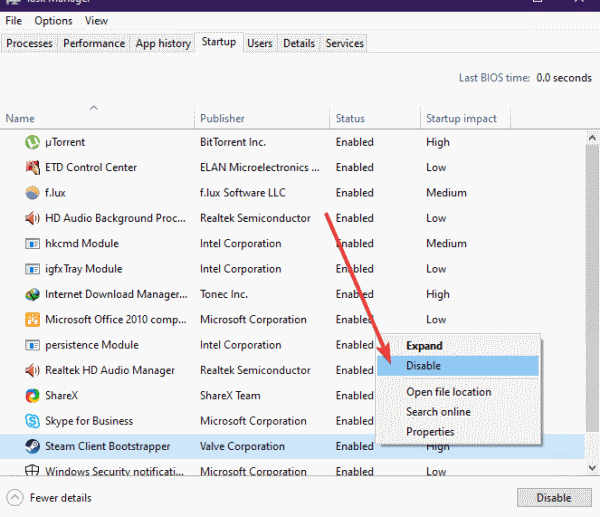Choose Open file location in context menu

(458, 392)
